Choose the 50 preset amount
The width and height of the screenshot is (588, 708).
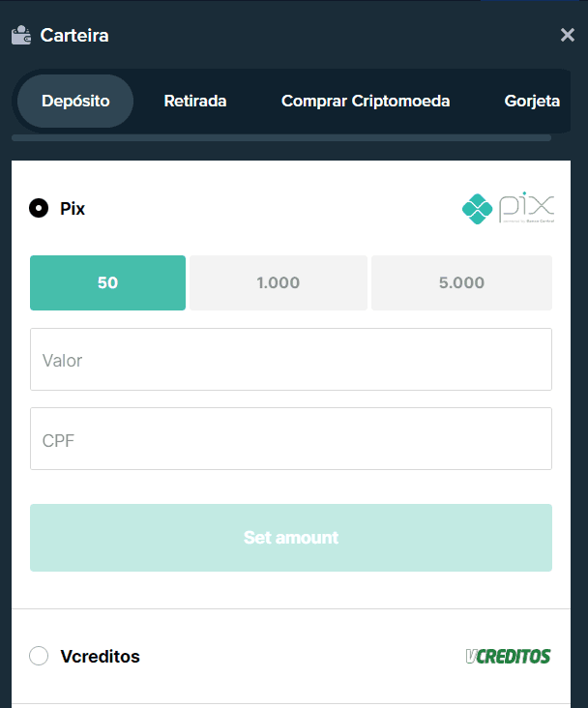[107, 282]
